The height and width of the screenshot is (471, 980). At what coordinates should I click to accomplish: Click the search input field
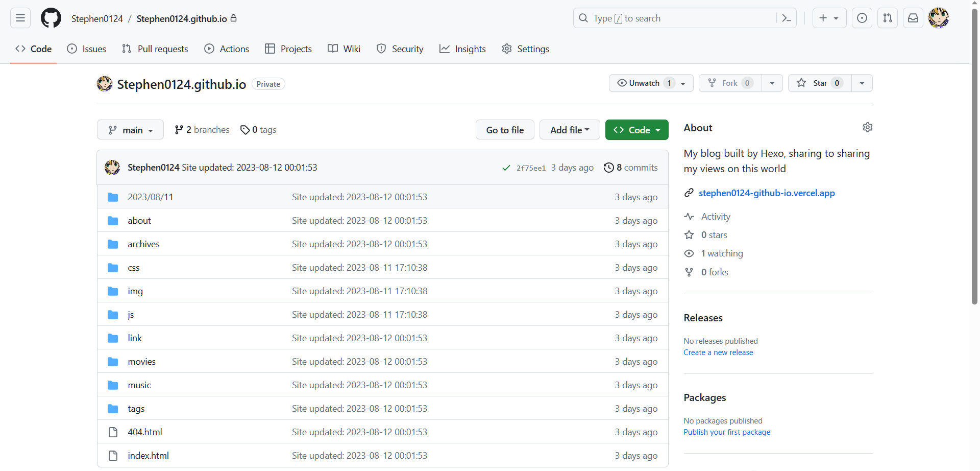(685, 18)
